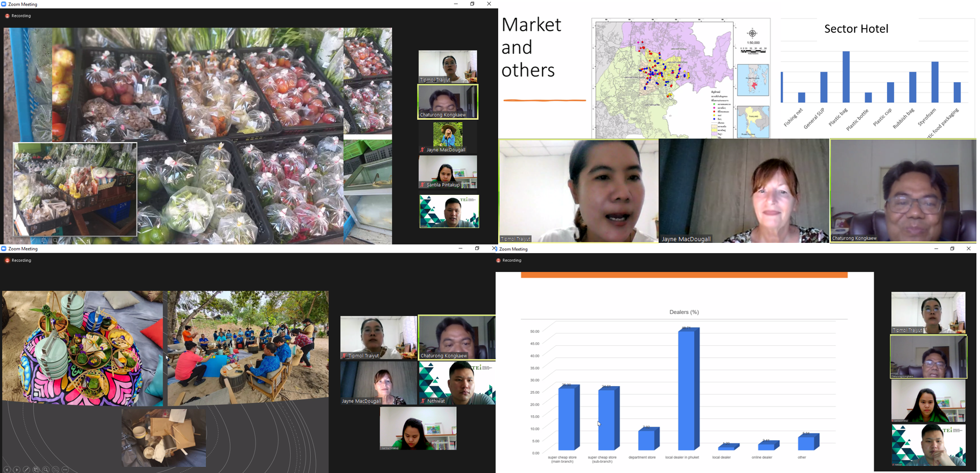Click the 'Styrofoam' bar in Sector Hotel chart
Screen dimensions: 980x473
[x=935, y=82]
